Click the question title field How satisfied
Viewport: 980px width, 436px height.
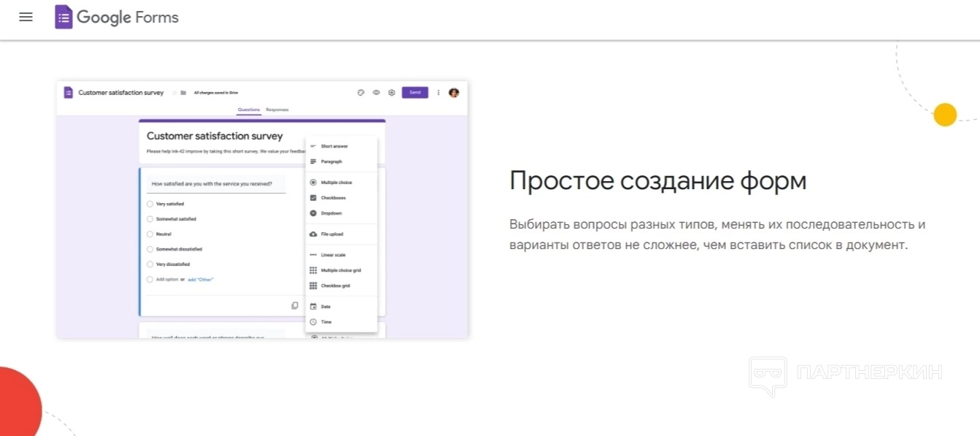coord(216,184)
